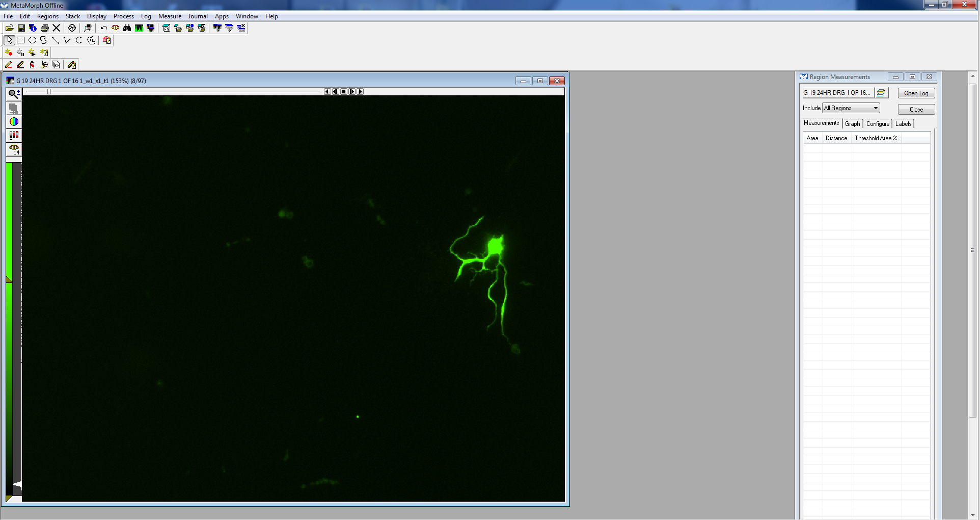980x520 pixels.
Task: Open the Measure menu
Action: pyautogui.click(x=170, y=16)
